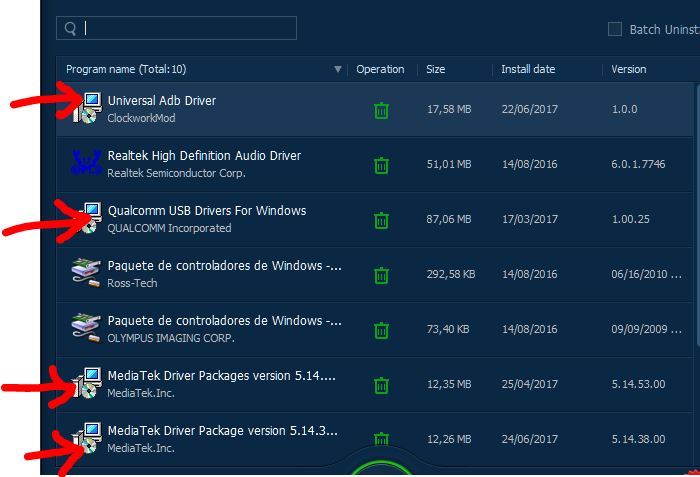Select MediaTek Driver Packages version 5.14.... row
Screen dimensions: 700x477
[x=375, y=384]
